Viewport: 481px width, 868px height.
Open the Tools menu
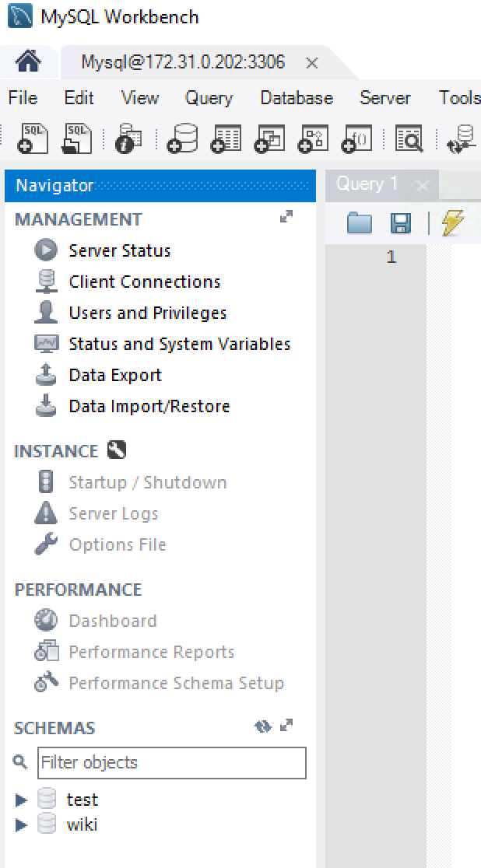pyautogui.click(x=459, y=98)
